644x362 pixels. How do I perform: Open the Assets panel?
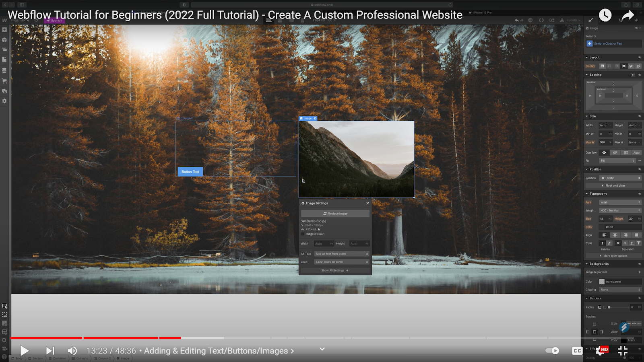(x=4, y=91)
